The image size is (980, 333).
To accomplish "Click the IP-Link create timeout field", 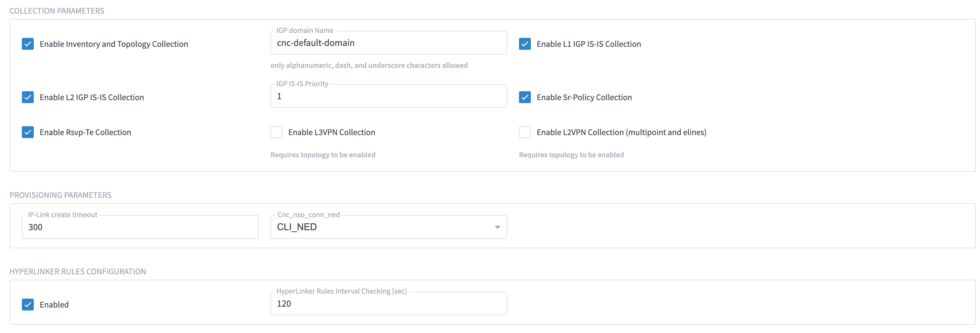I will [140, 227].
